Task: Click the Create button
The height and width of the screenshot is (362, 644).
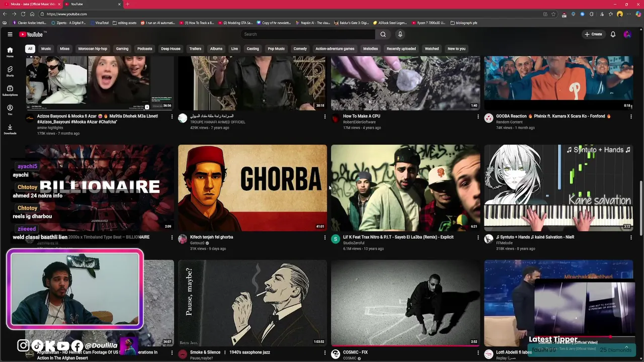Action: [593, 34]
